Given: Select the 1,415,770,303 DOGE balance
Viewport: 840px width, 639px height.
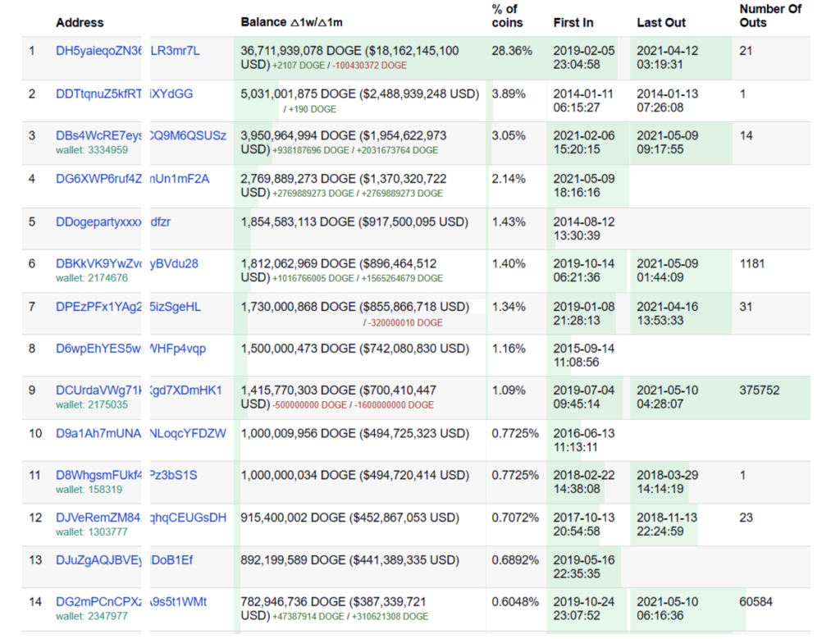Looking at the screenshot, I should tap(299, 390).
